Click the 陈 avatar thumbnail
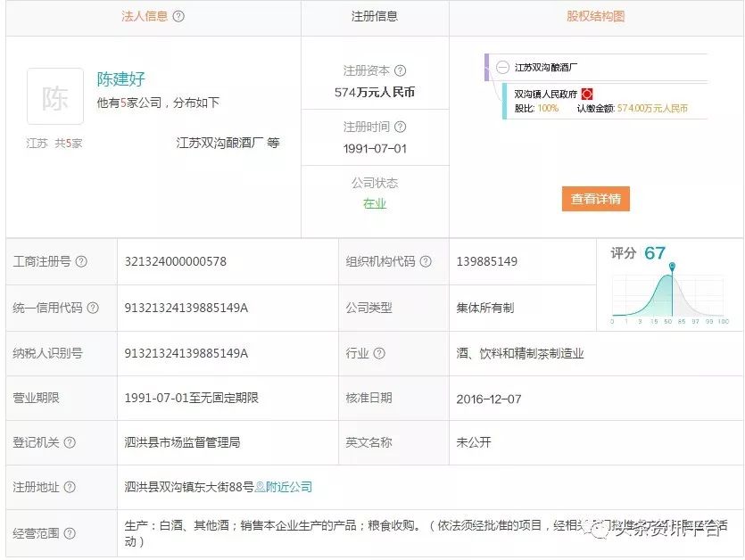 [x=55, y=97]
